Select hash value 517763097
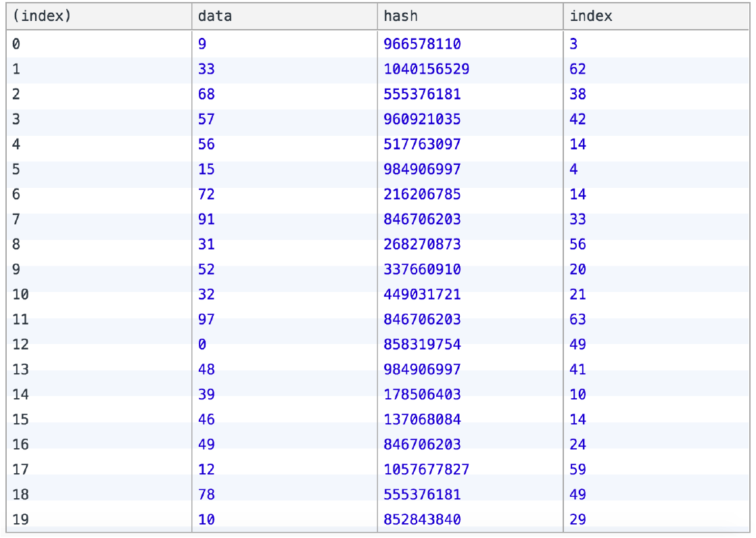Image resolution: width=756 pixels, height=538 pixels. tap(423, 145)
